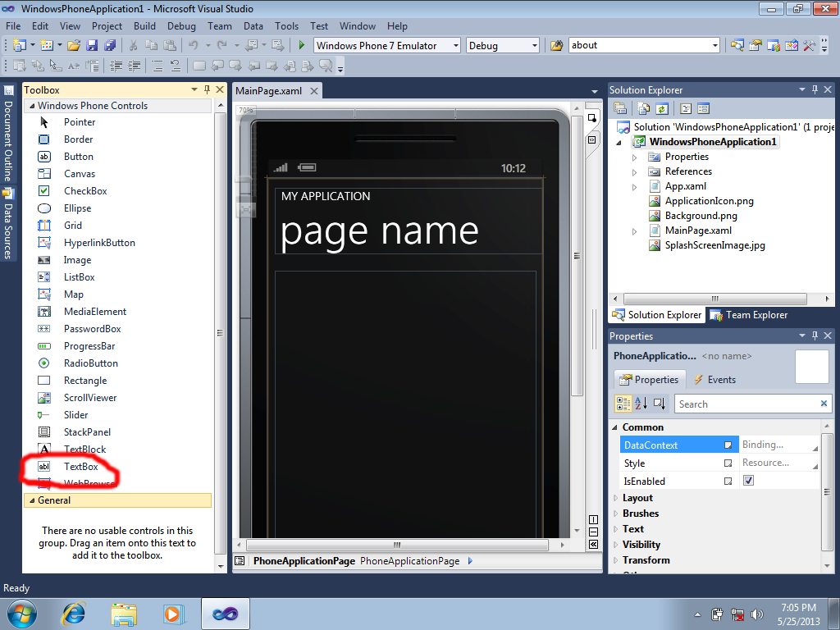Select MainPage.xaml in Solution Explorer

click(x=697, y=231)
